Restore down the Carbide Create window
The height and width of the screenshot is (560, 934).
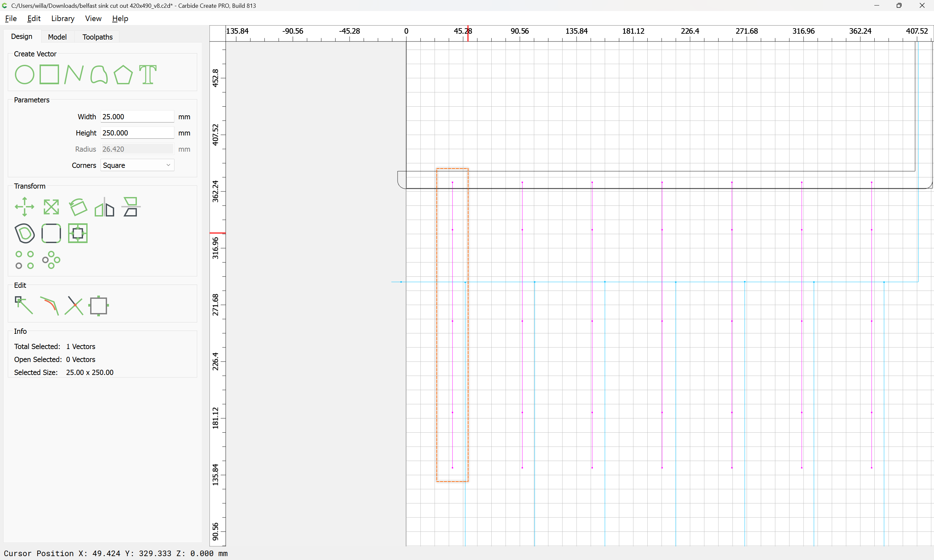(x=899, y=6)
